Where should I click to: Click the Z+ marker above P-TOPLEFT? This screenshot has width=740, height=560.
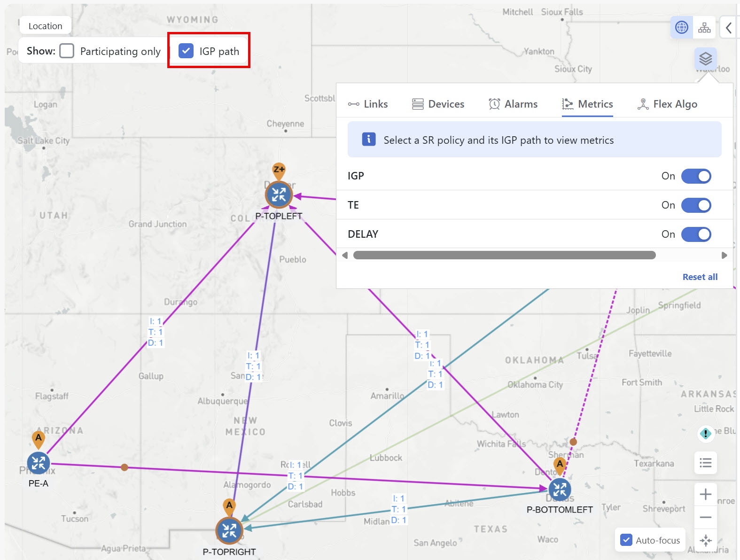click(279, 171)
